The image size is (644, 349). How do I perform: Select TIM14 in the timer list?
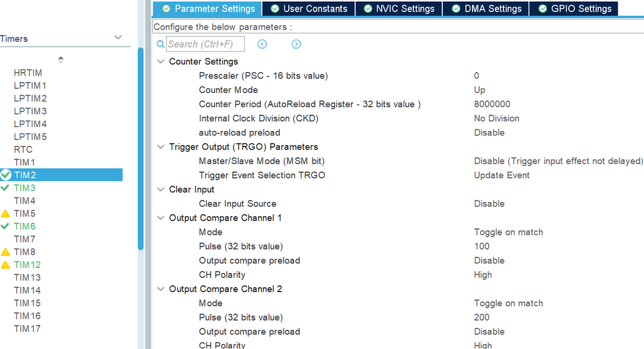(27, 290)
